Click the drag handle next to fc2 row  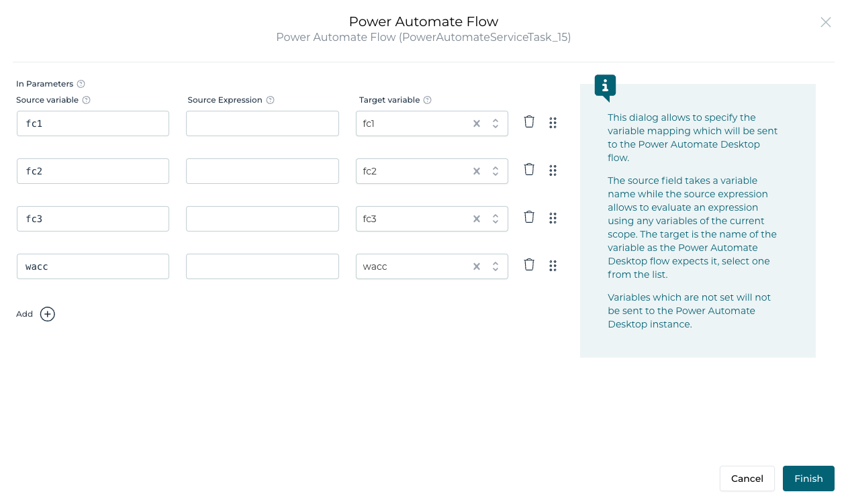point(553,170)
